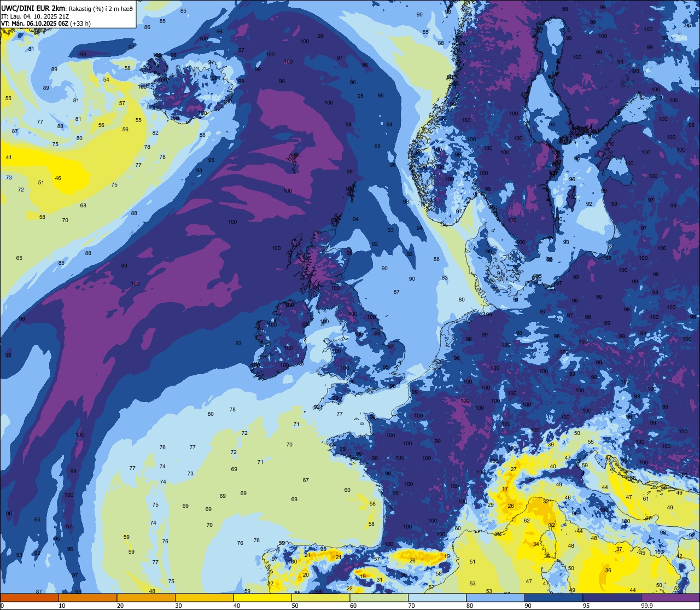The width and height of the screenshot is (700, 610).
Task: Click the "83" humidity value in the North Sea
Action: (445, 278)
